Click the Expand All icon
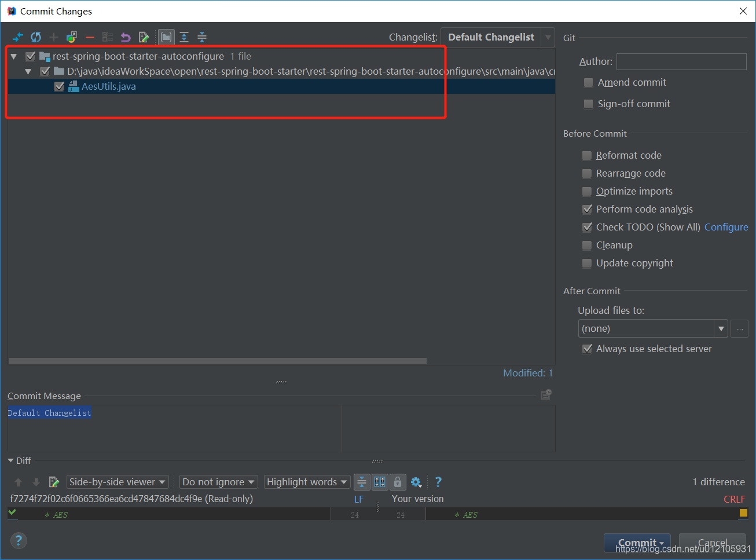 184,37
